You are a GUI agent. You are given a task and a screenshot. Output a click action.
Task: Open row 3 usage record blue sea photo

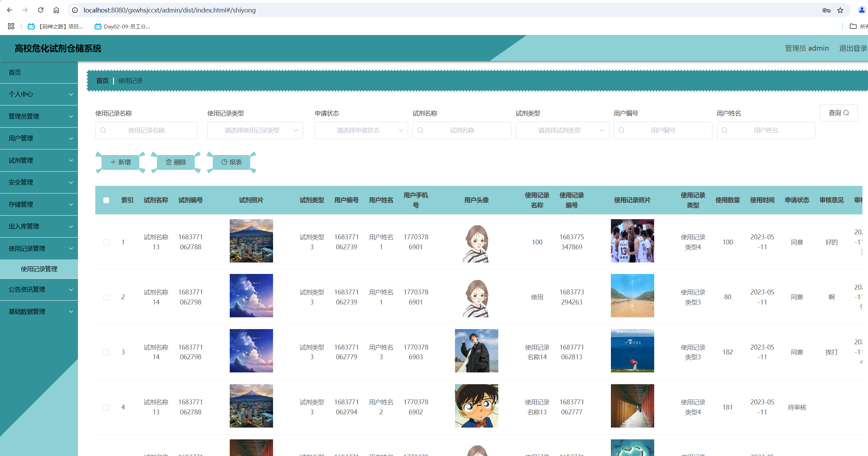[632, 351]
